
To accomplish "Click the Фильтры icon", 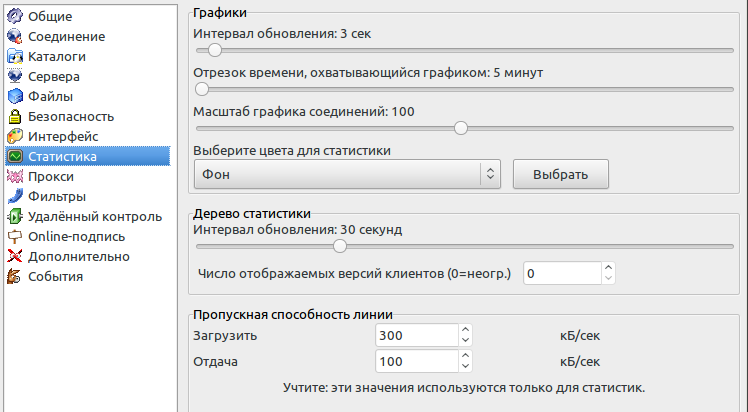I will point(15,196).
